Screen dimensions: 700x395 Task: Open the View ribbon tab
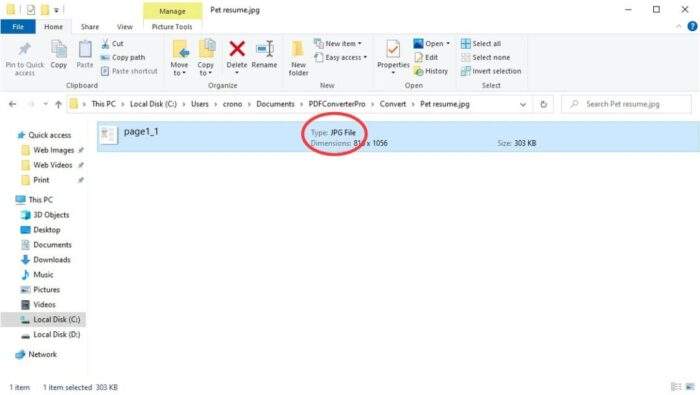[x=125, y=27]
